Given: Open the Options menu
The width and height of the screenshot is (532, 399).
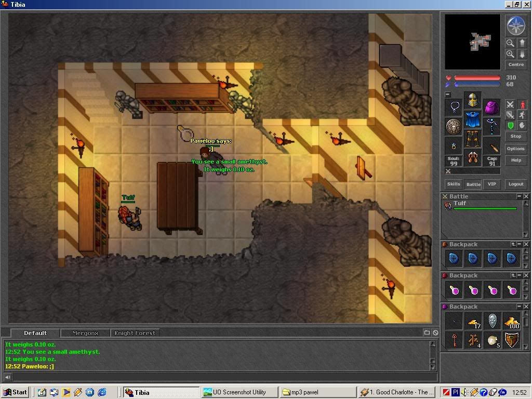Looking at the screenshot, I should coord(516,149).
